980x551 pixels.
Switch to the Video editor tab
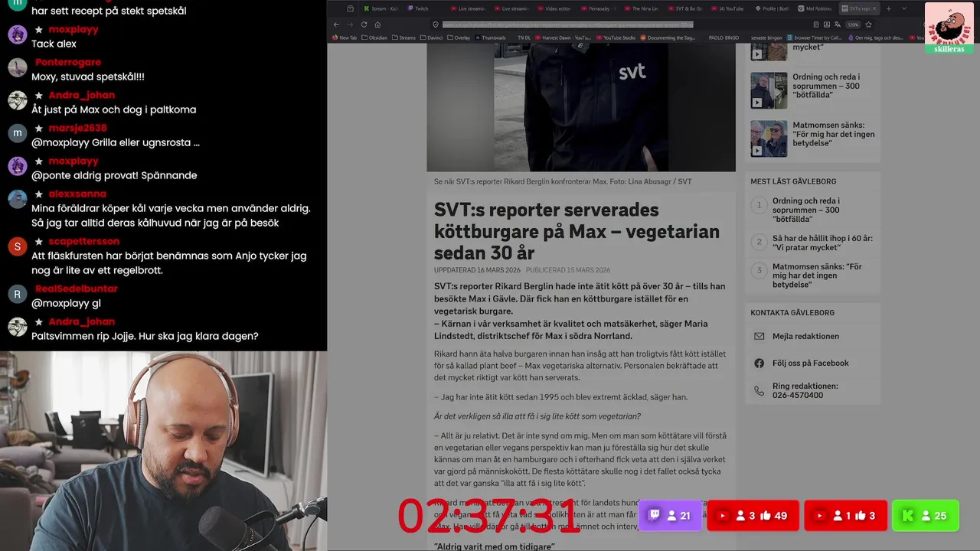555,8
